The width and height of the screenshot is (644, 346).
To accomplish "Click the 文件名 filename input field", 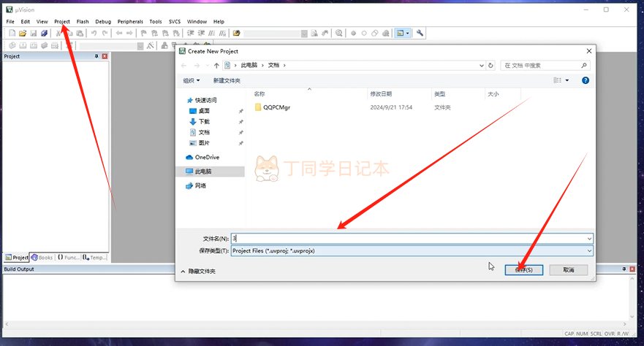I will coord(412,239).
